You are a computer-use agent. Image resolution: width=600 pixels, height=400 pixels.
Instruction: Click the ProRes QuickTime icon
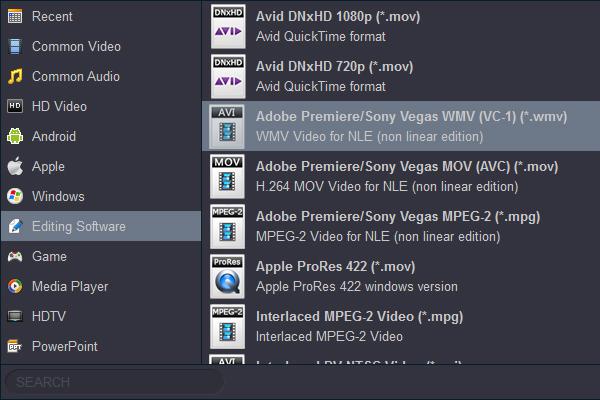(x=227, y=276)
